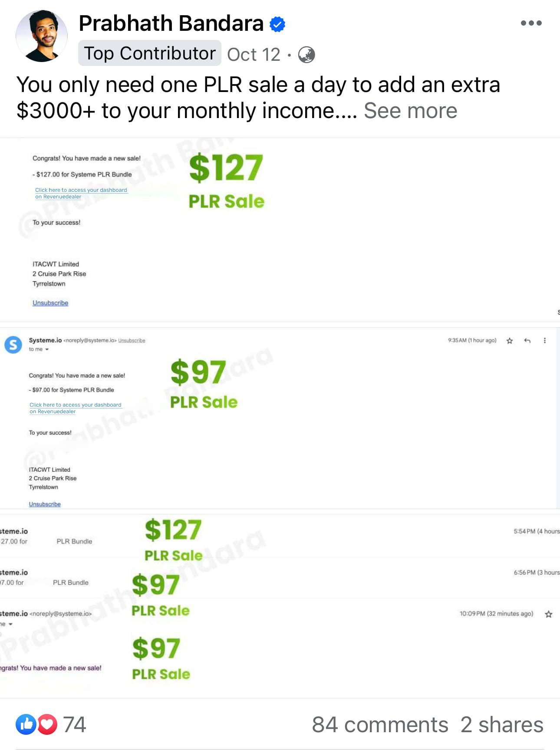The width and height of the screenshot is (560, 750).
Task: View the heart reaction icon
Action: [47, 724]
